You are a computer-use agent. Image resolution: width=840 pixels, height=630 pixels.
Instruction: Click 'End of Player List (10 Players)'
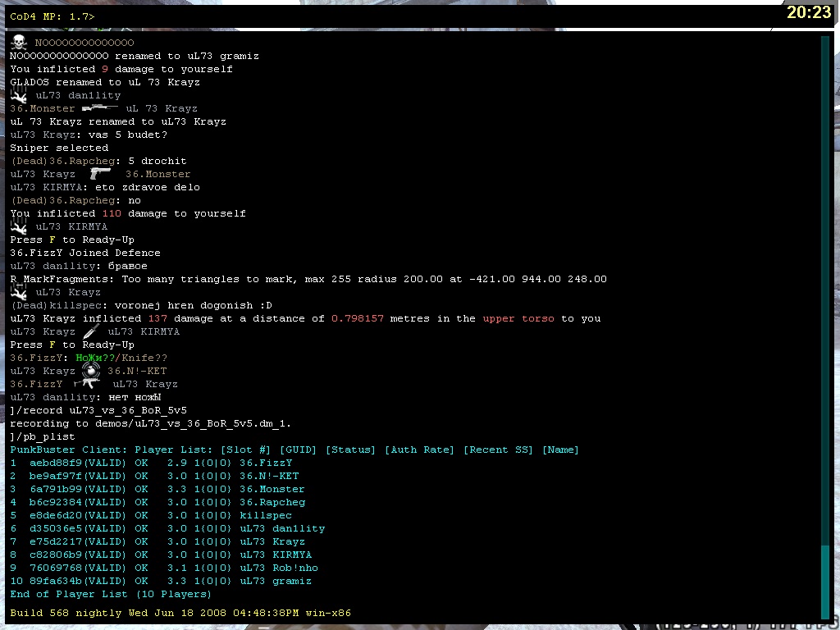pos(111,594)
